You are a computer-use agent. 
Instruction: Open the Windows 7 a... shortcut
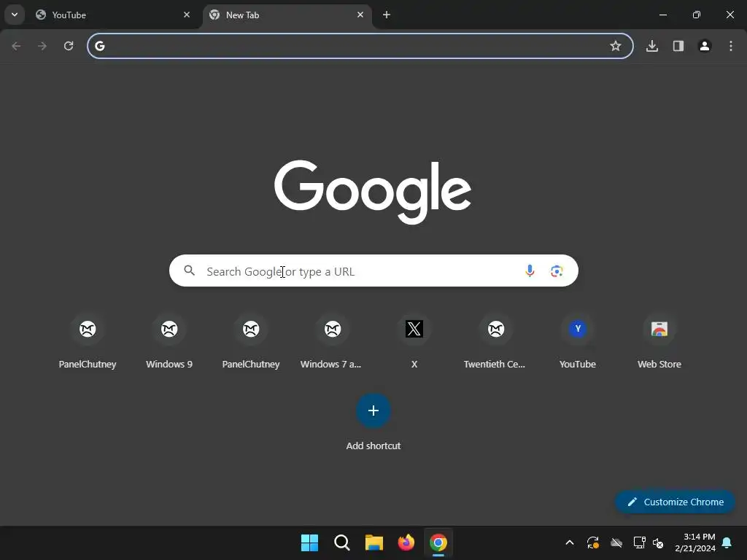click(x=332, y=342)
